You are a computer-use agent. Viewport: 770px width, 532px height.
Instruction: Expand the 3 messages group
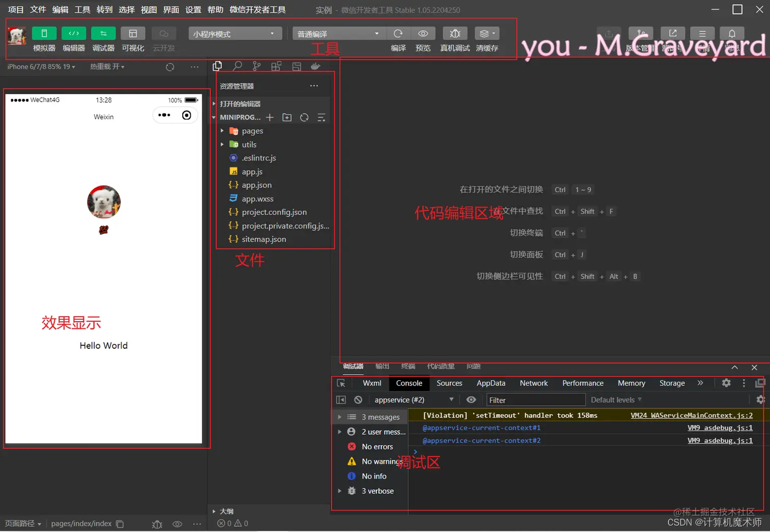coord(370,417)
